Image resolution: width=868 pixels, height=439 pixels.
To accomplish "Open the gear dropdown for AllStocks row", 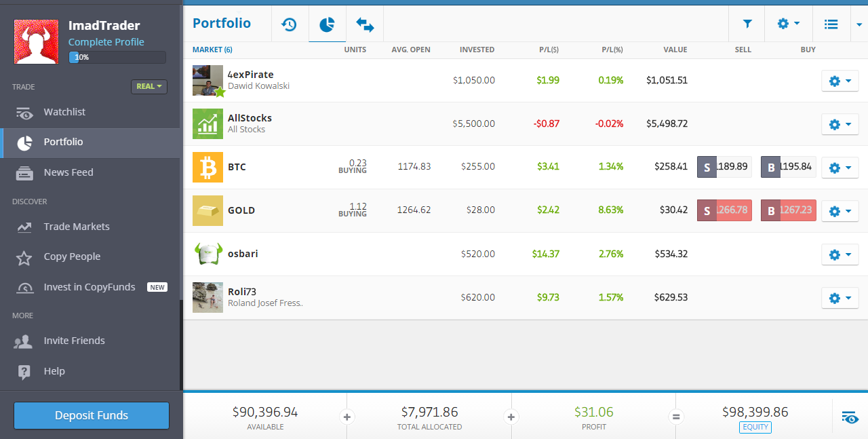I will pyautogui.click(x=840, y=125).
